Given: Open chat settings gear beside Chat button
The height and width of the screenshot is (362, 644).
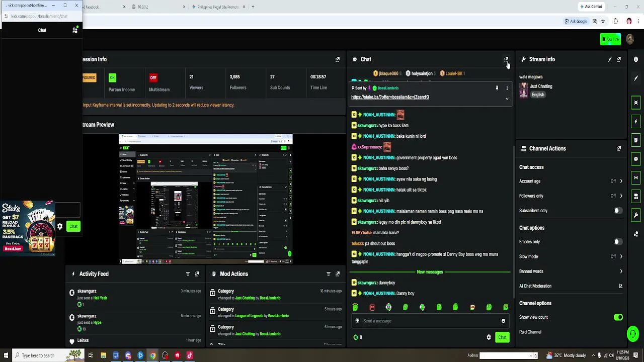Looking at the screenshot, I should coord(489,337).
